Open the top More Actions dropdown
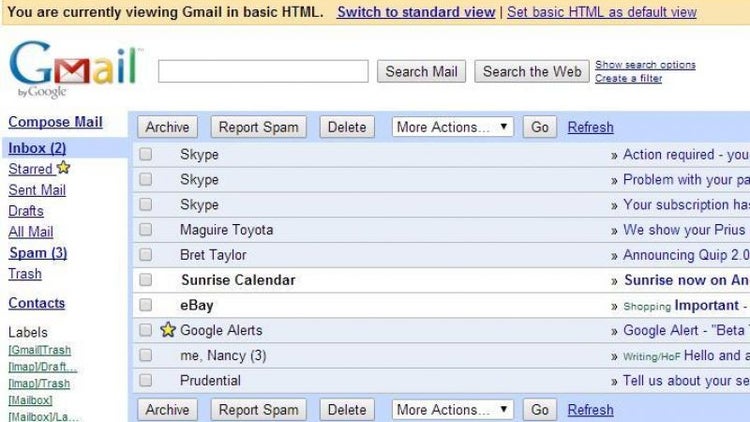The width and height of the screenshot is (750, 422). coord(452,127)
